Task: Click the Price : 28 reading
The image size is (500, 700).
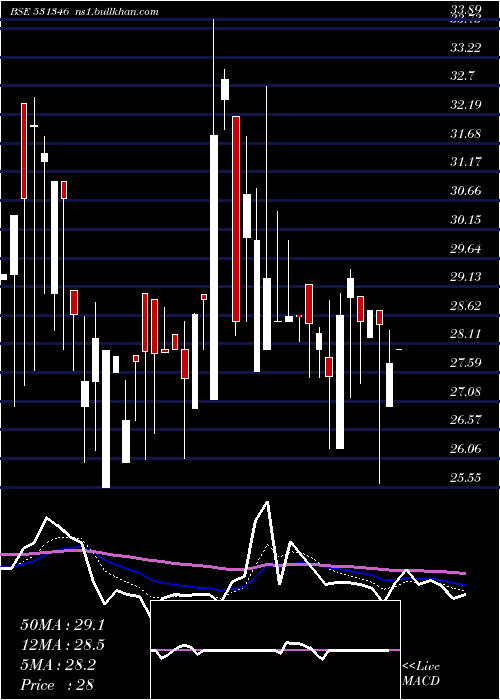Action: (x=57, y=685)
